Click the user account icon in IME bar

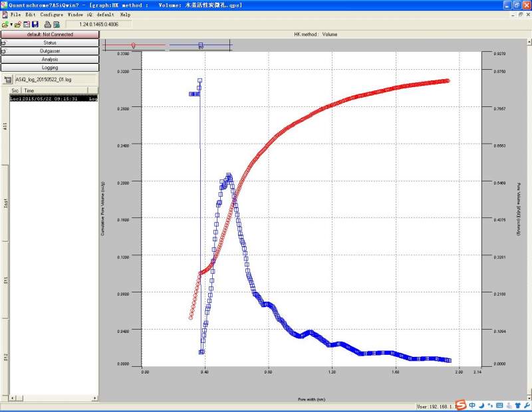509,405
